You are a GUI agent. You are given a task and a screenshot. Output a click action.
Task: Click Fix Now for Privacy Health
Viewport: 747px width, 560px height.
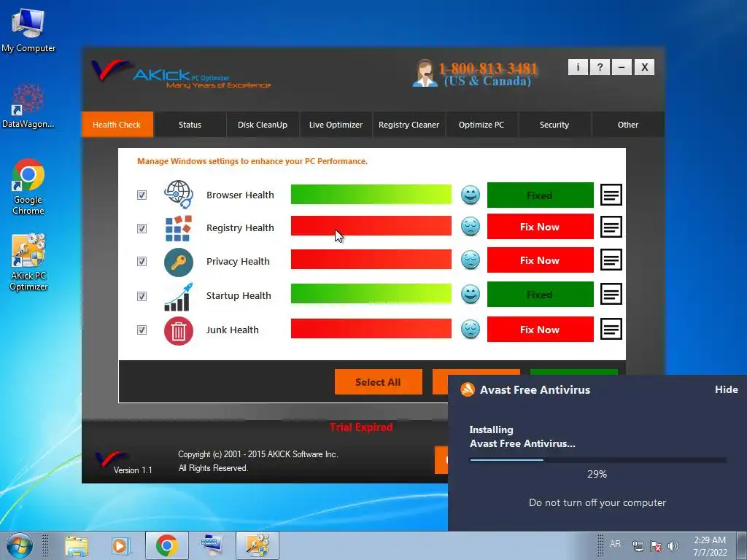click(x=541, y=260)
